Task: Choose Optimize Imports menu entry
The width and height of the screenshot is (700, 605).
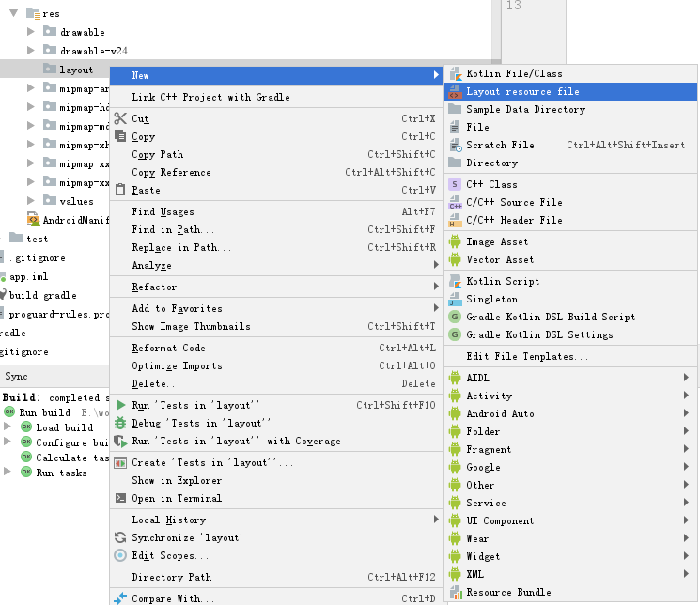Action: [276, 365]
